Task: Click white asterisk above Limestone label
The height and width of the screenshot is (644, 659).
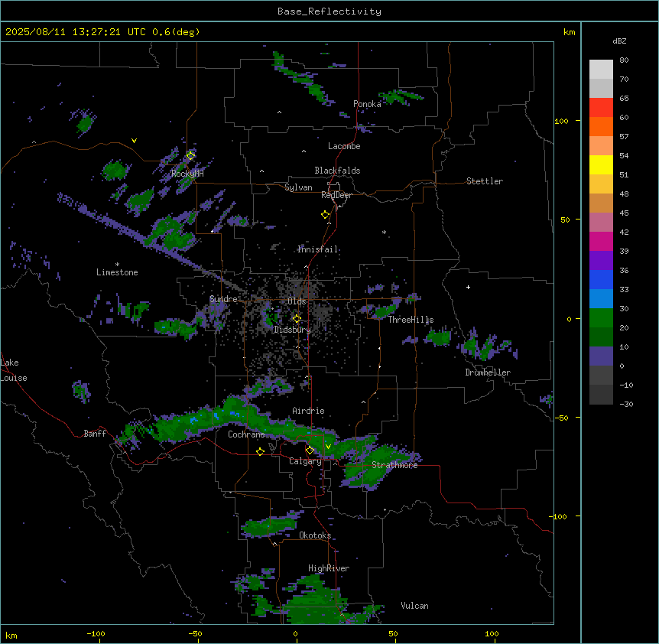Action: coord(117,265)
